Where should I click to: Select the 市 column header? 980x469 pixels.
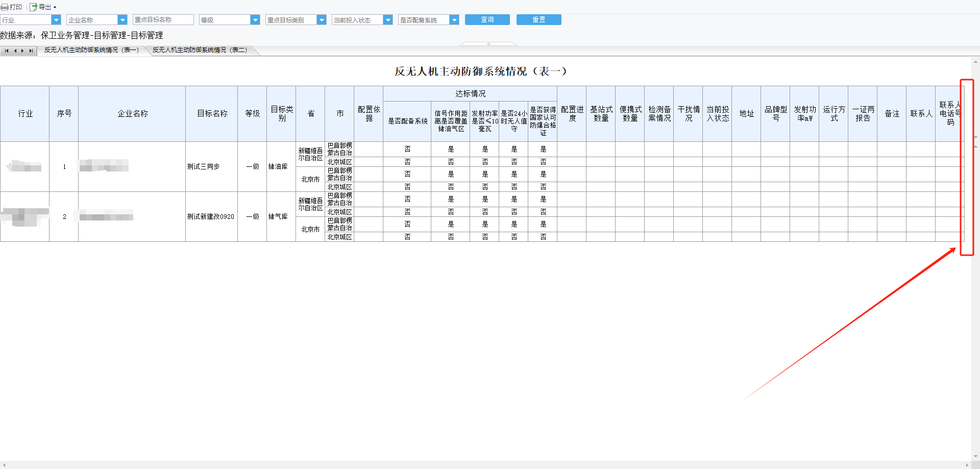tap(339, 114)
